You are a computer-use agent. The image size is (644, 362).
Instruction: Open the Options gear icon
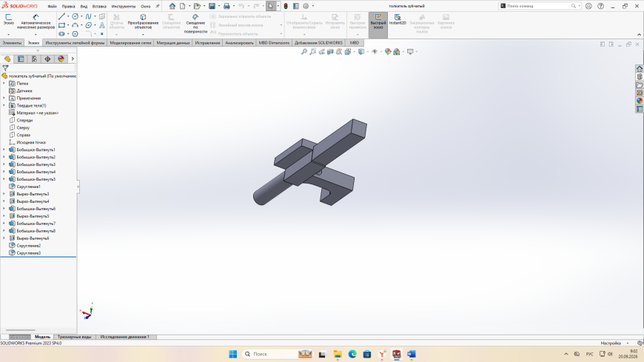[x=306, y=6]
